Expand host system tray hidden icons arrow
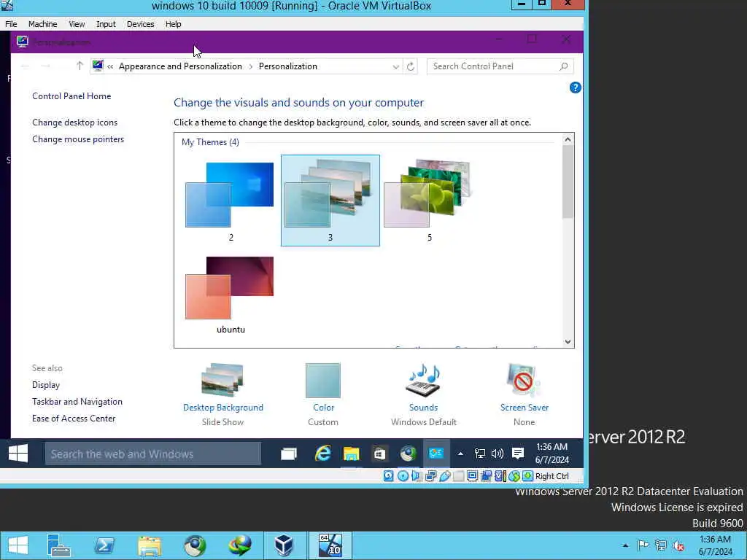The width and height of the screenshot is (747, 560). click(625, 545)
